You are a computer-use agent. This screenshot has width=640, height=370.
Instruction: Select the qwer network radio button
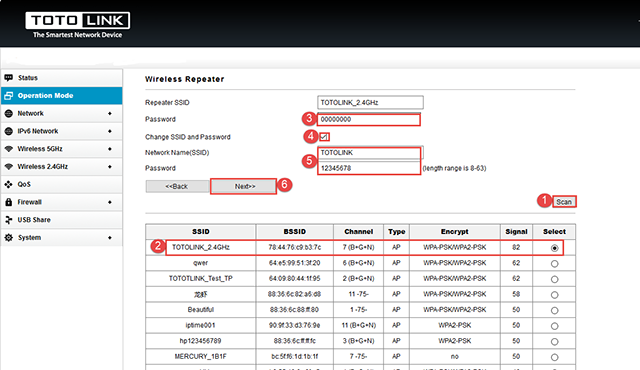pyautogui.click(x=554, y=264)
